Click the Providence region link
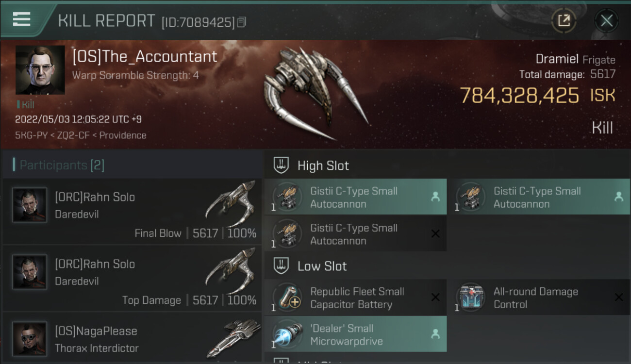The image size is (631, 364). pyautogui.click(x=123, y=135)
